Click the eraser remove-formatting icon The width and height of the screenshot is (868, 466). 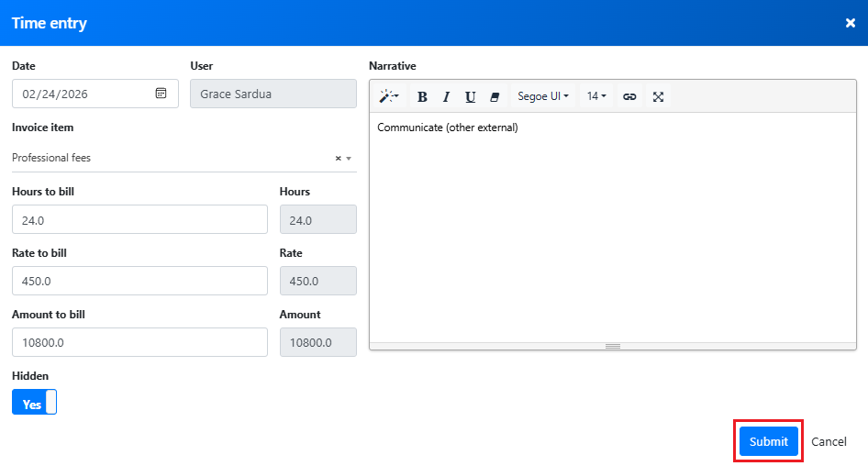pos(495,96)
